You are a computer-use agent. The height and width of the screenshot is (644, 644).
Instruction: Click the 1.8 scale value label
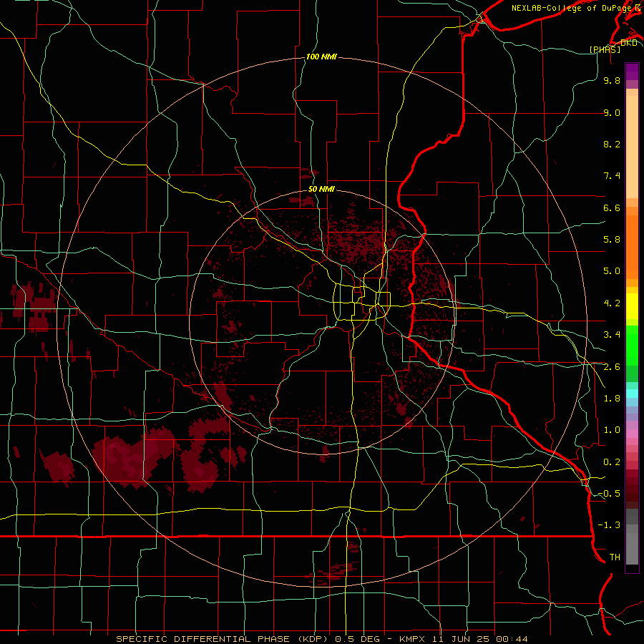(612, 399)
